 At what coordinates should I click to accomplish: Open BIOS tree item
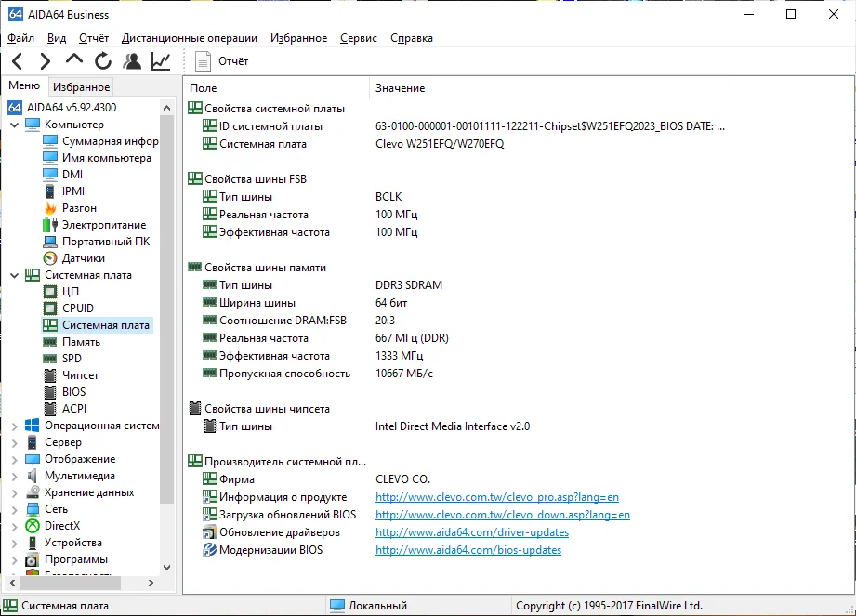tap(64, 392)
